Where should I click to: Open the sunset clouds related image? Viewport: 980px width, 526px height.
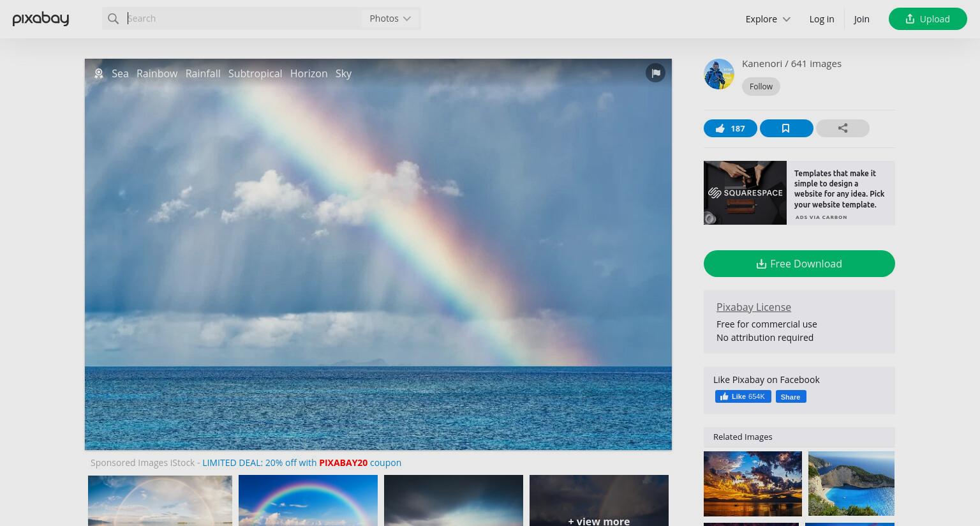[x=753, y=484]
